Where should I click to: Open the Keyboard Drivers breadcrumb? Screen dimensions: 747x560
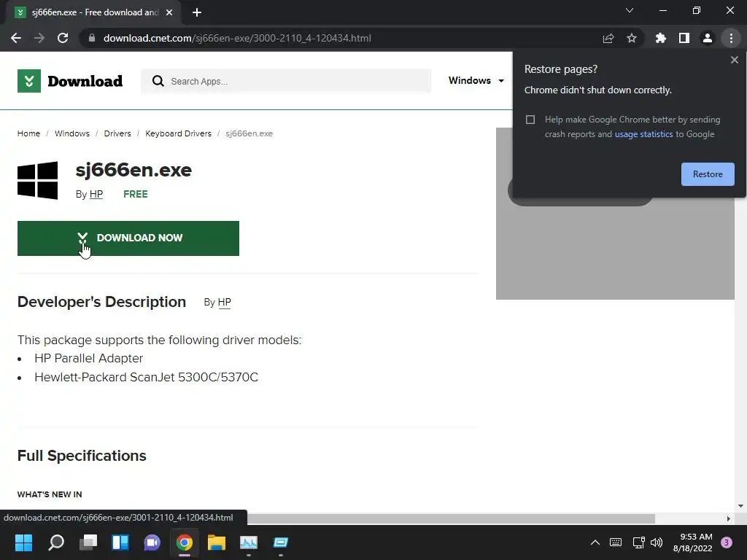178,133
